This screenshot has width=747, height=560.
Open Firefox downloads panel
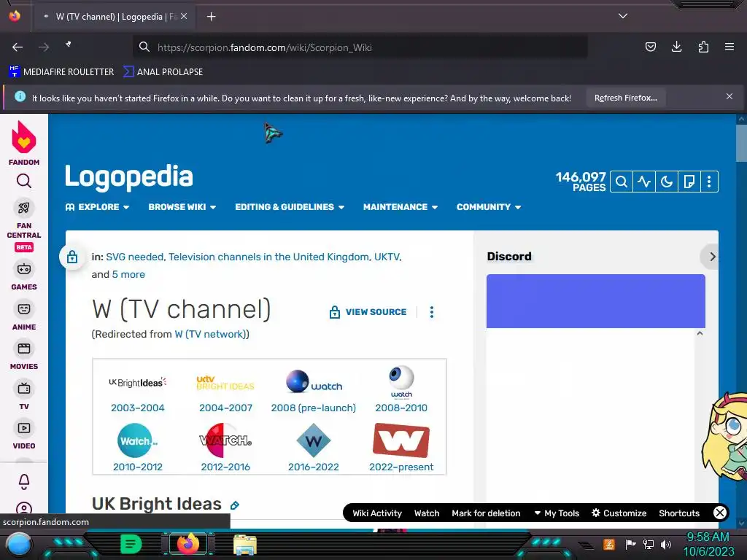676,47
